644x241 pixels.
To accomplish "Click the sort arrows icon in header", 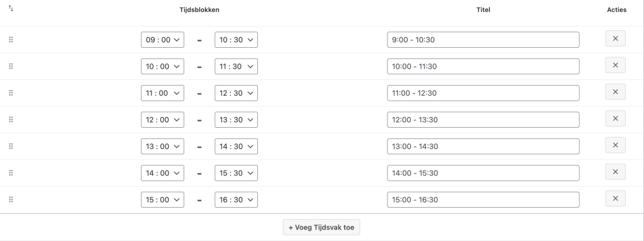I will [11, 9].
